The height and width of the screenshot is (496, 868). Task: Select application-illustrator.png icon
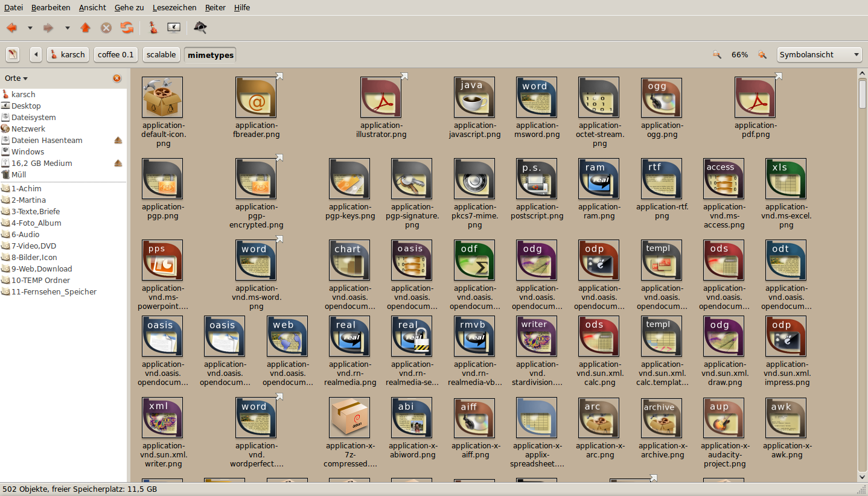[381, 97]
